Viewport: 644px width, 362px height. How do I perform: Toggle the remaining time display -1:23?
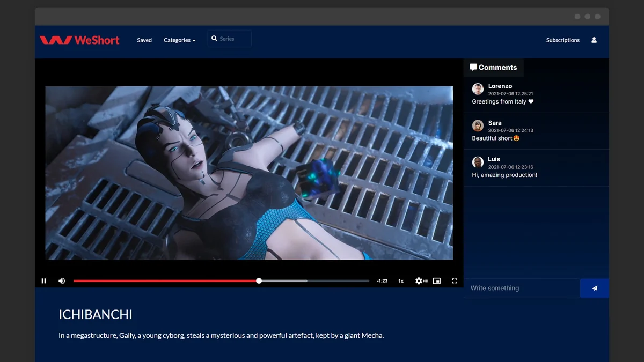pos(382,281)
